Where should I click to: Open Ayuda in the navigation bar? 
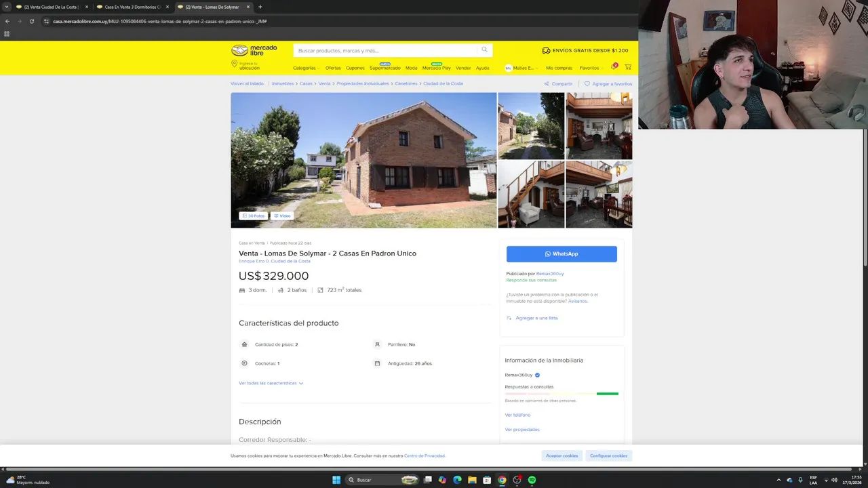tap(482, 68)
